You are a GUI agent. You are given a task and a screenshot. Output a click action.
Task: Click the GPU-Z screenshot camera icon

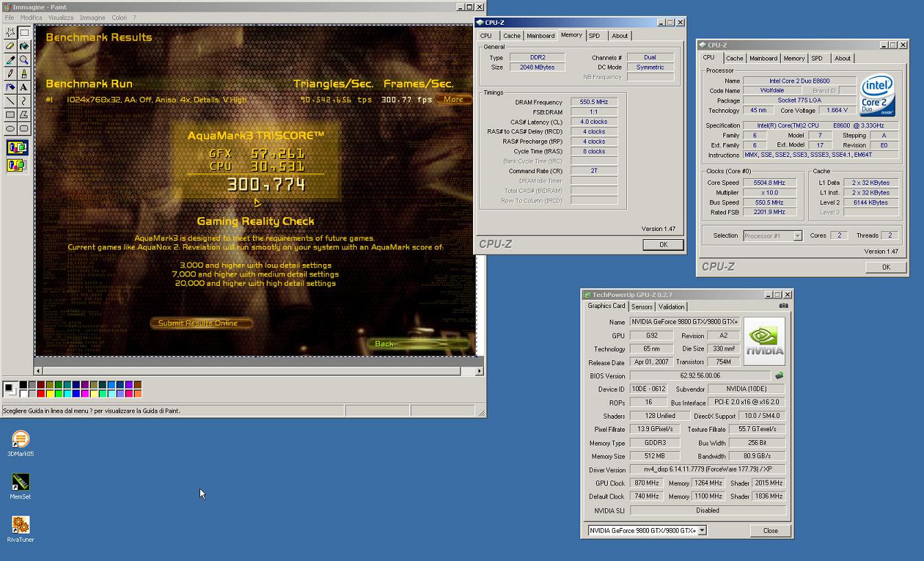pyautogui.click(x=783, y=306)
